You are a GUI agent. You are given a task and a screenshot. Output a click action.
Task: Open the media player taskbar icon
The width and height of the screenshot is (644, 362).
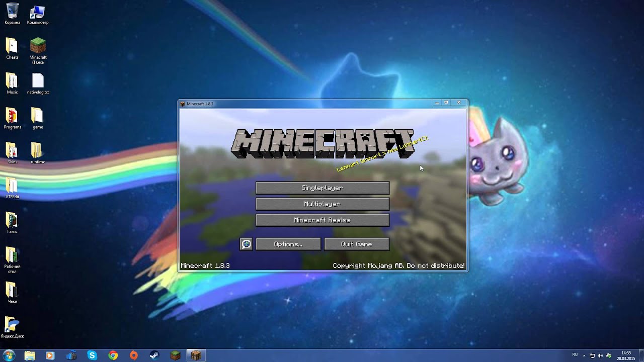(50, 355)
